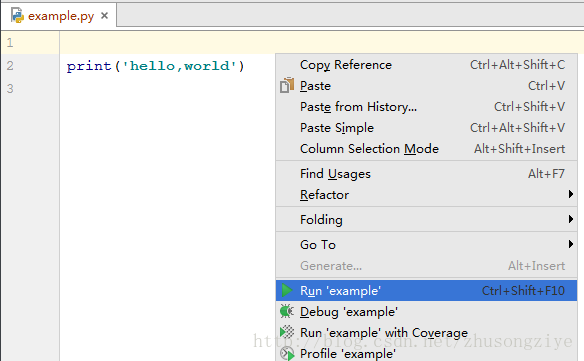
Task: Click line number 2 in the gutter
Action: coord(10,66)
